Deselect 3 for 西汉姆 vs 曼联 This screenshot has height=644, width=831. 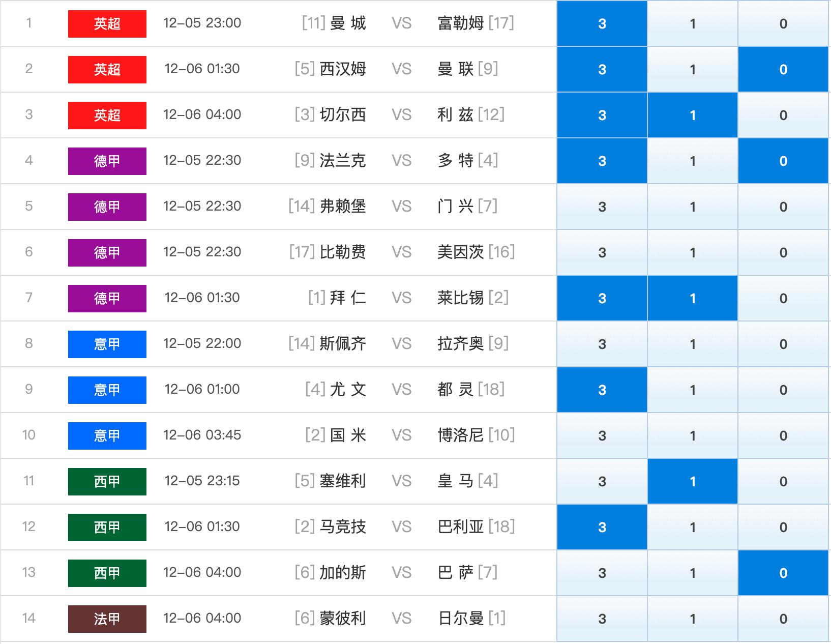point(602,69)
